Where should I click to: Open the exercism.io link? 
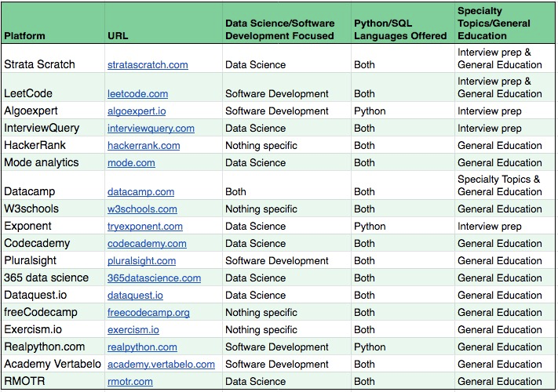pyautogui.click(x=133, y=330)
